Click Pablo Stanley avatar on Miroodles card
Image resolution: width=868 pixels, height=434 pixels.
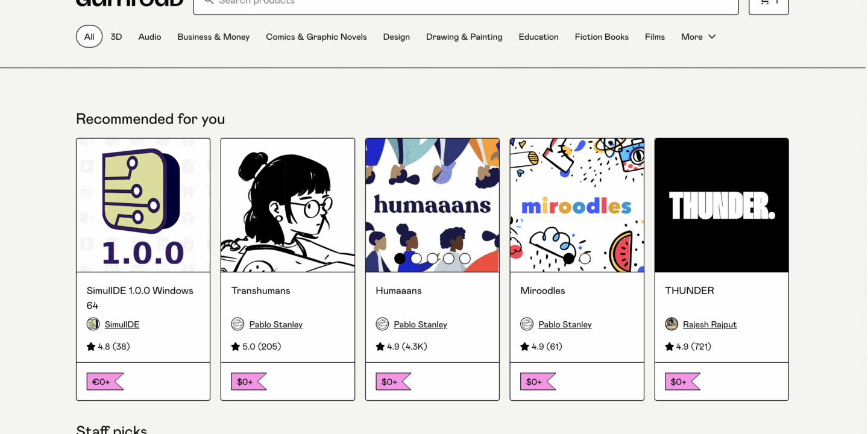527,324
